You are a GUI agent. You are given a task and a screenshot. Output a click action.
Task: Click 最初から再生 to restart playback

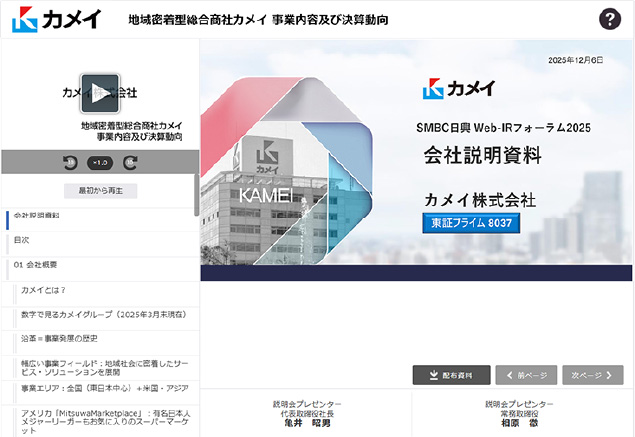tap(100, 190)
